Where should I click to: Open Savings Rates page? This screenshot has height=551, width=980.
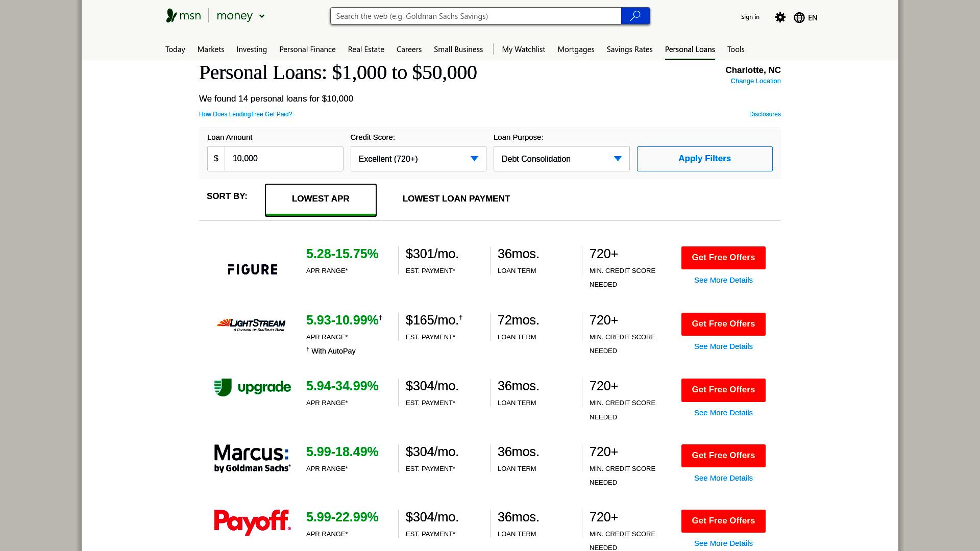point(629,49)
